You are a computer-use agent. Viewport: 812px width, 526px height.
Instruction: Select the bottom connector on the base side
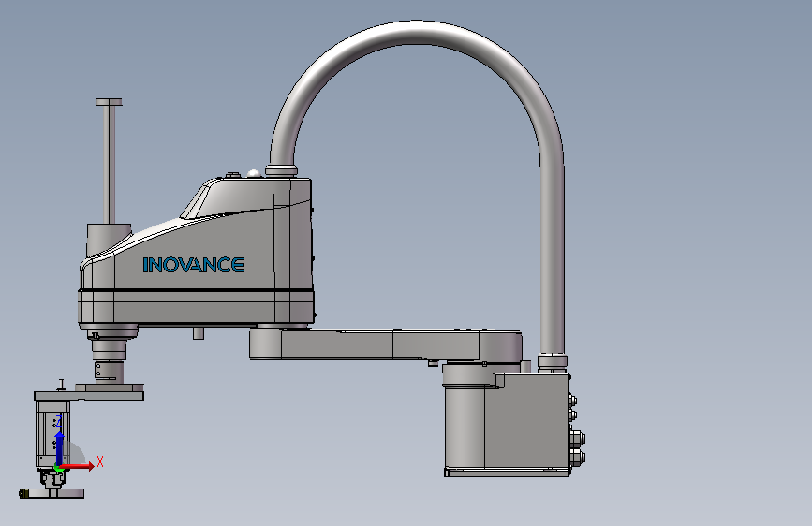578,457
